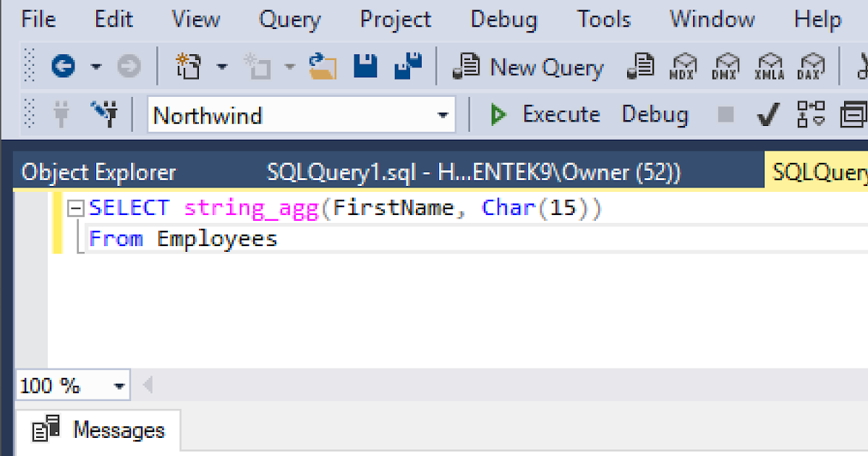Image resolution: width=868 pixels, height=456 pixels.
Task: Select the DMX query icon
Action: click(726, 66)
